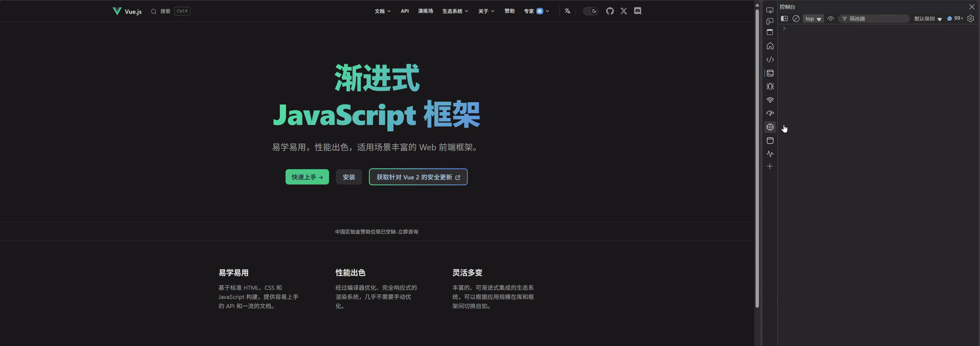The width and height of the screenshot is (980, 346).
Task: Open the Performance gauge panel
Action: tap(770, 113)
